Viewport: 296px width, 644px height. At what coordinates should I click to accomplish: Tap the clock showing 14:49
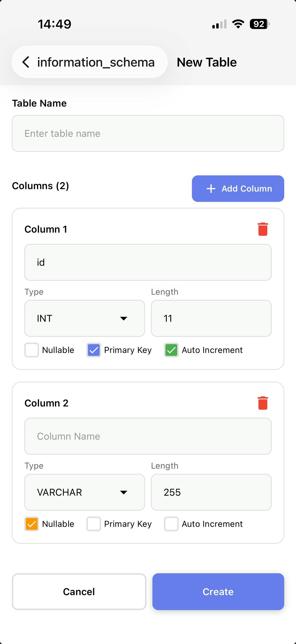tap(55, 24)
